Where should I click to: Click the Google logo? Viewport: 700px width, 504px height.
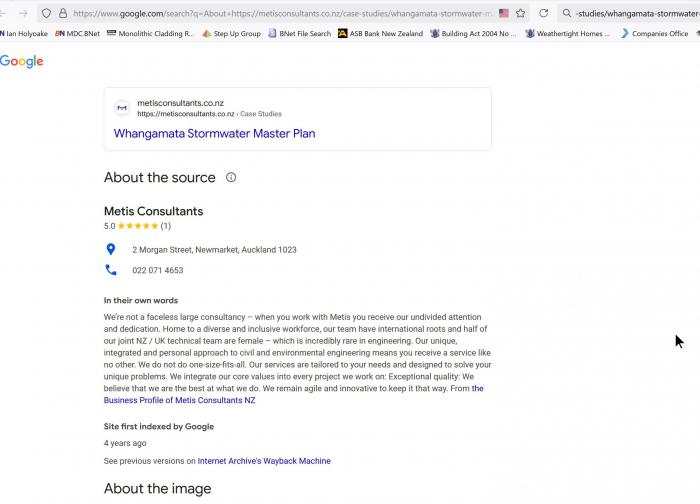coord(22,61)
